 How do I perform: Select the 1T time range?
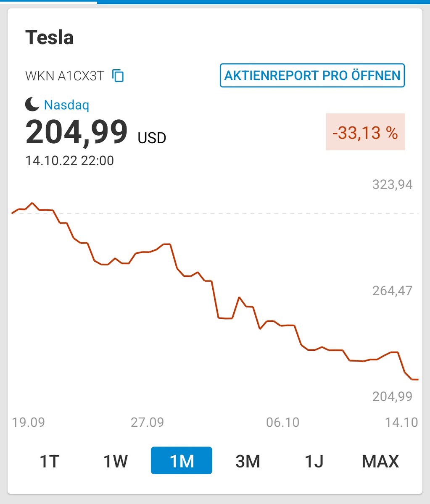[49, 461]
